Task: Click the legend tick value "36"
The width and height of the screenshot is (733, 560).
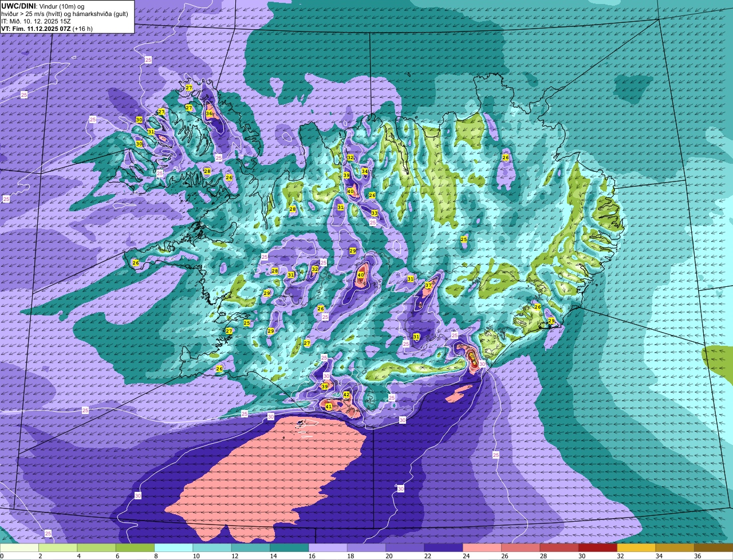Action: pyautogui.click(x=697, y=556)
